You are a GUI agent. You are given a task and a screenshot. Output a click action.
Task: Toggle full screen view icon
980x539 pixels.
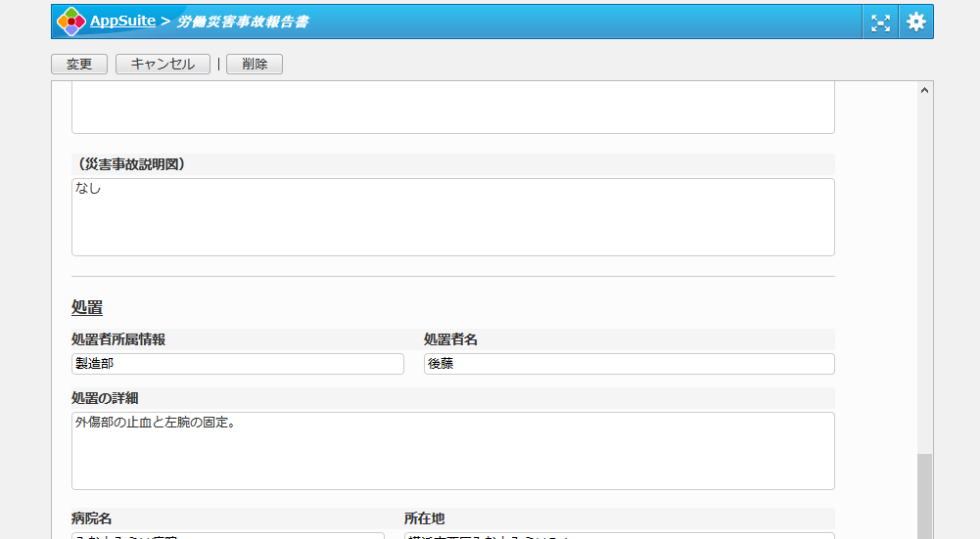point(880,22)
